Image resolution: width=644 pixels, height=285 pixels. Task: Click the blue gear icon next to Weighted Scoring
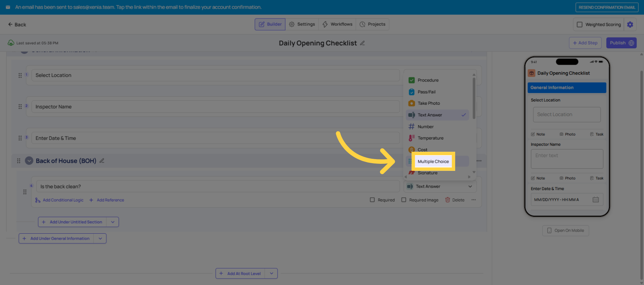click(630, 25)
